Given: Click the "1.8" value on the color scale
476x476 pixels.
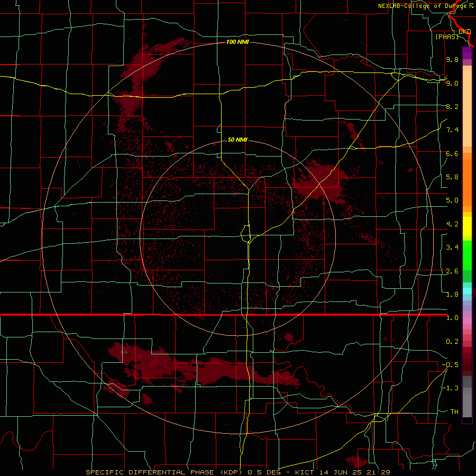Looking at the screenshot, I should tap(452, 295).
